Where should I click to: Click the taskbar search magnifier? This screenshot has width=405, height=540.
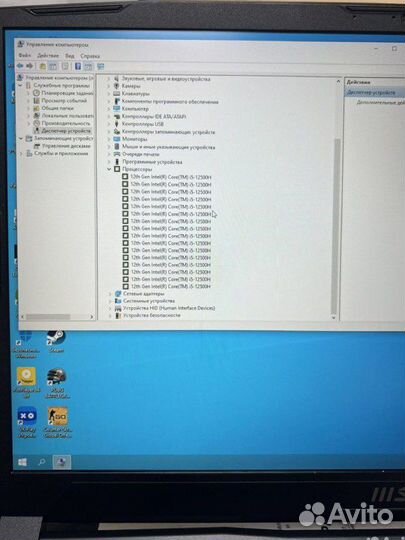(42, 462)
